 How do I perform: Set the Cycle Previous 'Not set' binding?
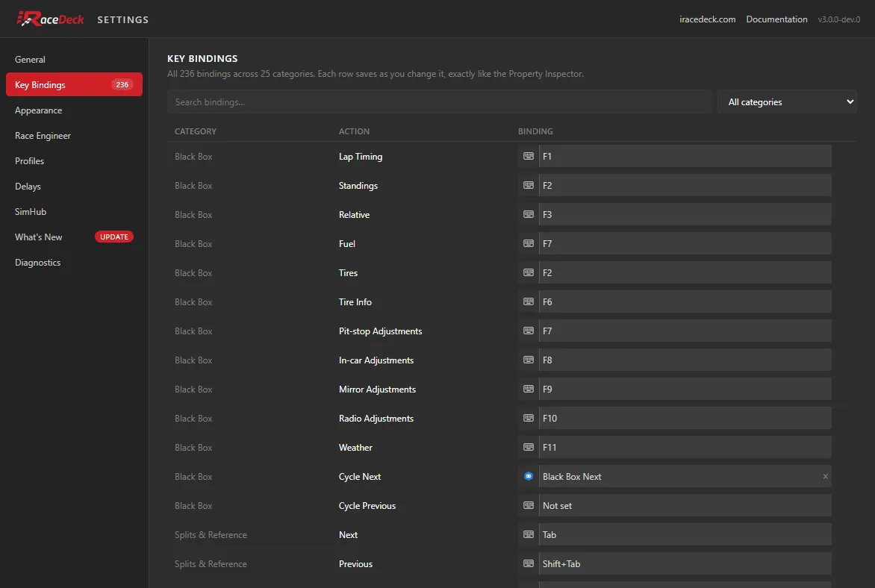pyautogui.click(x=685, y=505)
